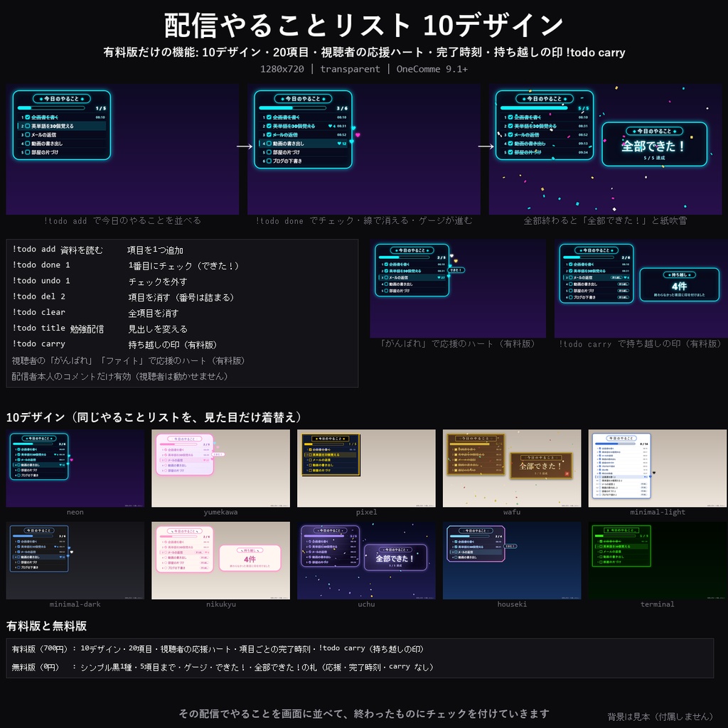Click the '無料版（0円）' feature line

tap(223, 667)
